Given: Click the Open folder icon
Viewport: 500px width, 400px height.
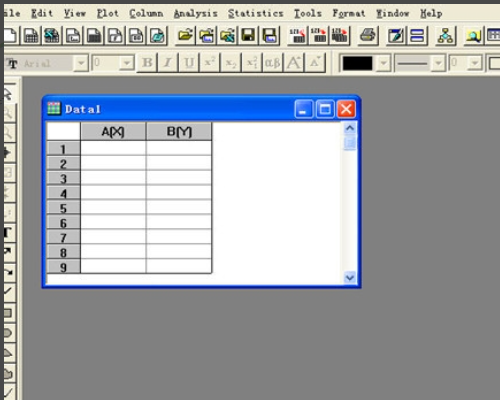Looking at the screenshot, I should (x=185, y=35).
